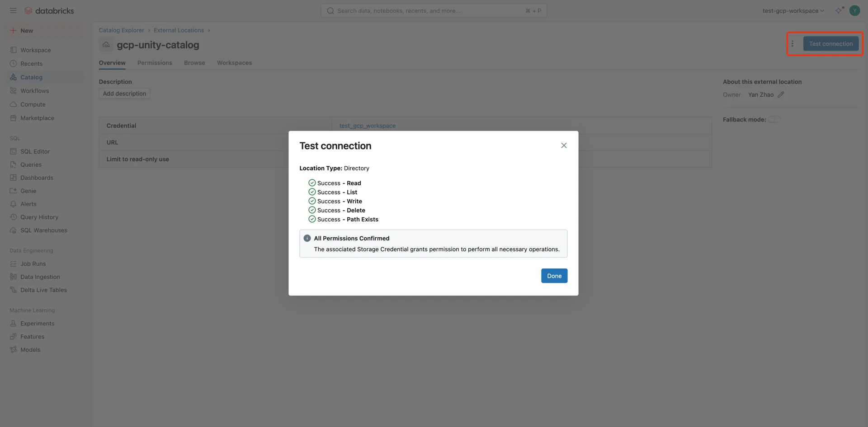Open the test-gcp-workspace switcher dropdown
Image resolution: width=868 pixels, height=427 pixels.
pyautogui.click(x=793, y=10)
